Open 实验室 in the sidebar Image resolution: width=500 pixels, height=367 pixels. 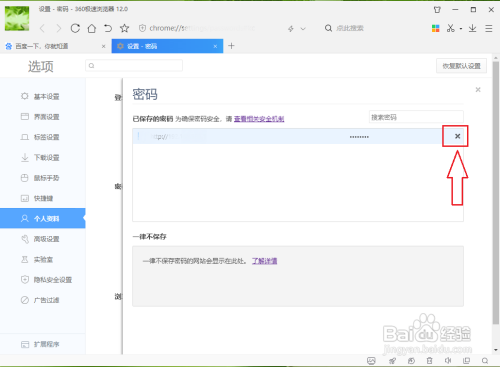[43, 259]
